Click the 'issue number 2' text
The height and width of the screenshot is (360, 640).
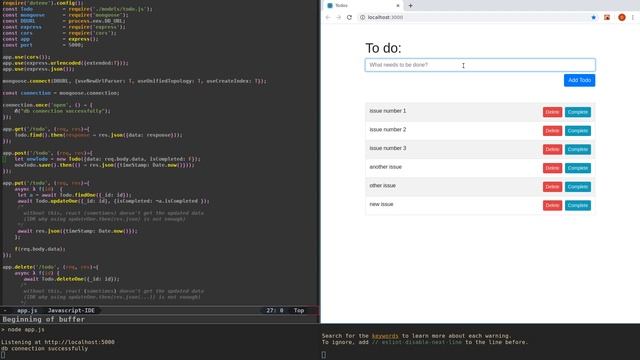388,130
